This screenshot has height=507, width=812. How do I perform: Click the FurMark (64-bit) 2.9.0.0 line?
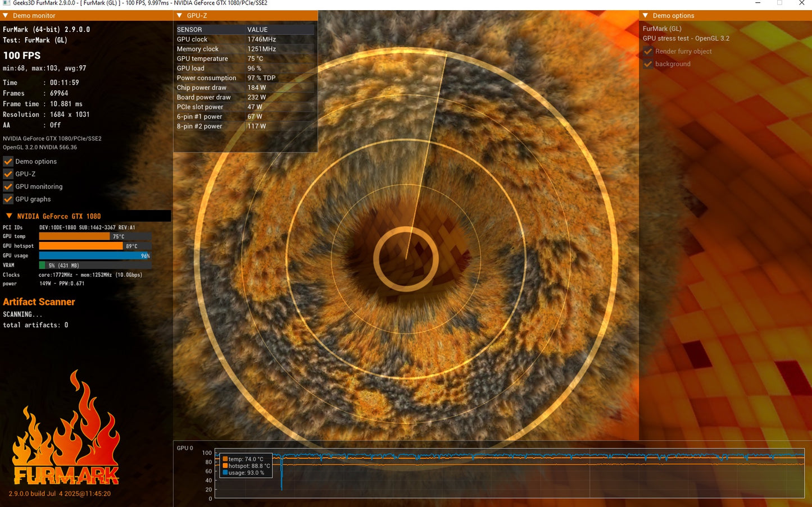tap(47, 29)
